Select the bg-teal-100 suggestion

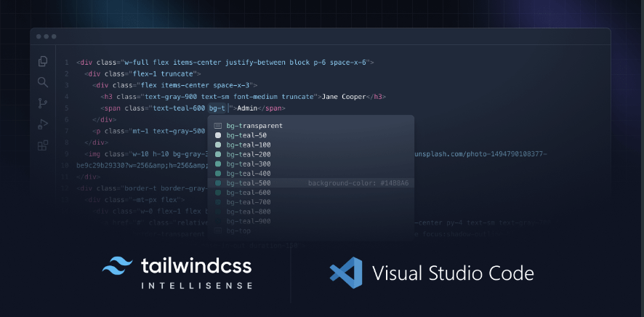[x=311, y=145]
